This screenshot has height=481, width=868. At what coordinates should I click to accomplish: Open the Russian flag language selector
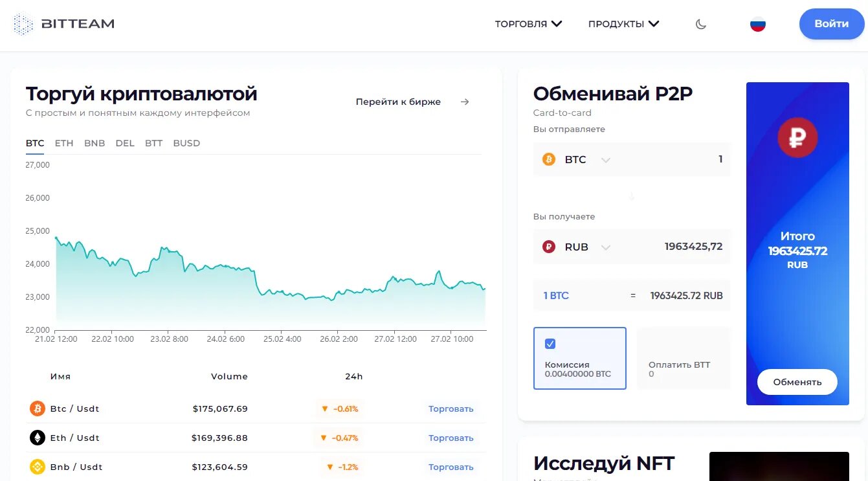(x=758, y=24)
